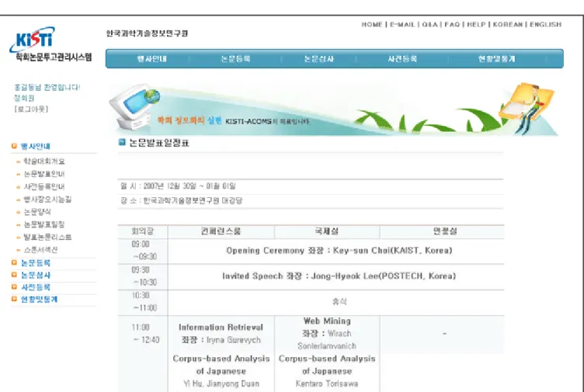Click the Information Retrieval session title

coord(221,328)
